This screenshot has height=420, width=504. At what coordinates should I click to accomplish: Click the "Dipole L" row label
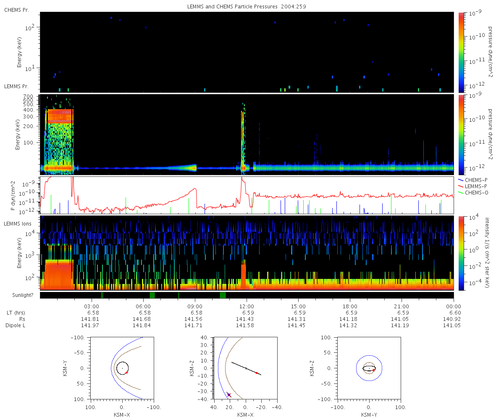point(16,325)
